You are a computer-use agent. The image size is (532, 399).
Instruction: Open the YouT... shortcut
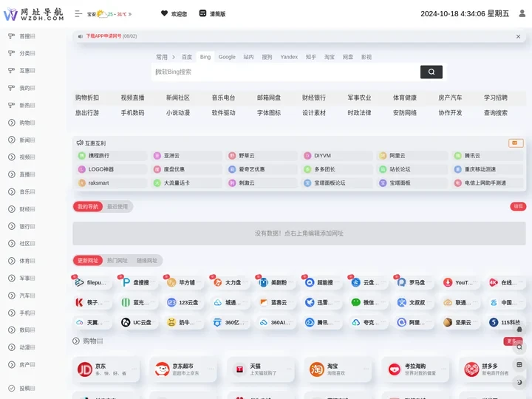pos(461,282)
